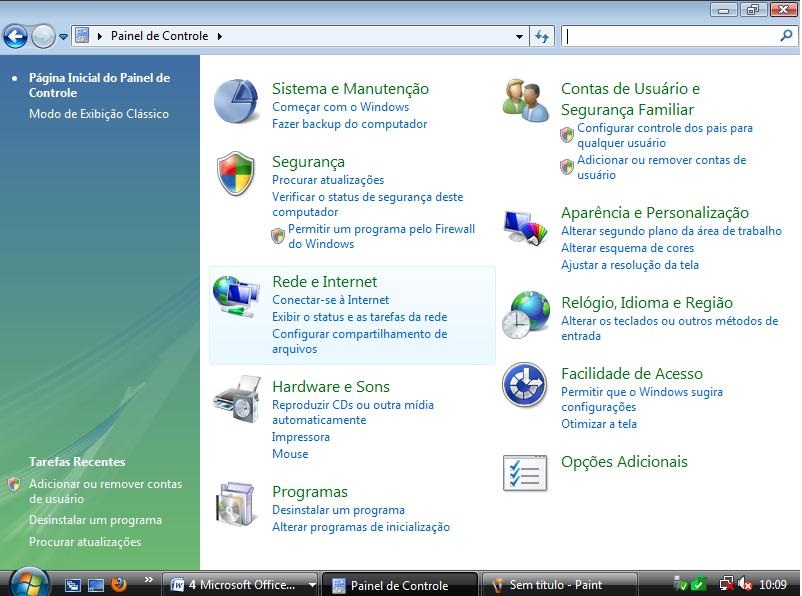The image size is (802, 596).
Task: Open Alterar esquema de cores link
Action: tap(628, 248)
